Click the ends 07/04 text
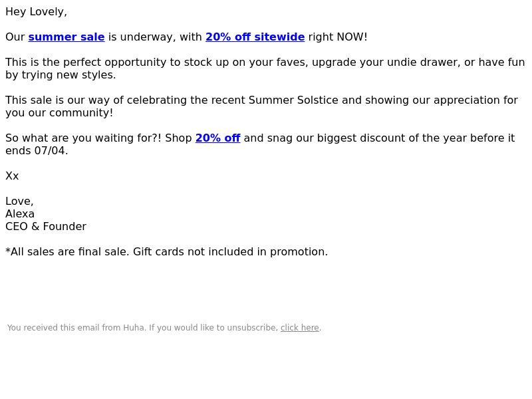 [37, 151]
